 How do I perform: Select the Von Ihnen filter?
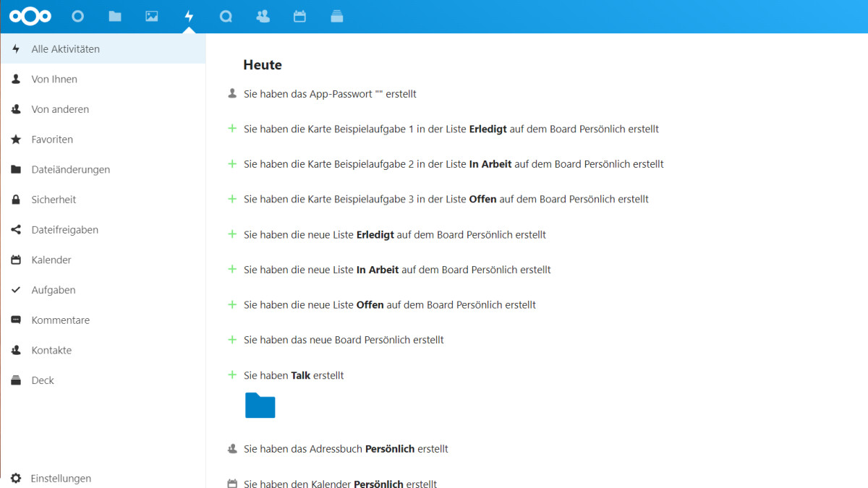103,80
